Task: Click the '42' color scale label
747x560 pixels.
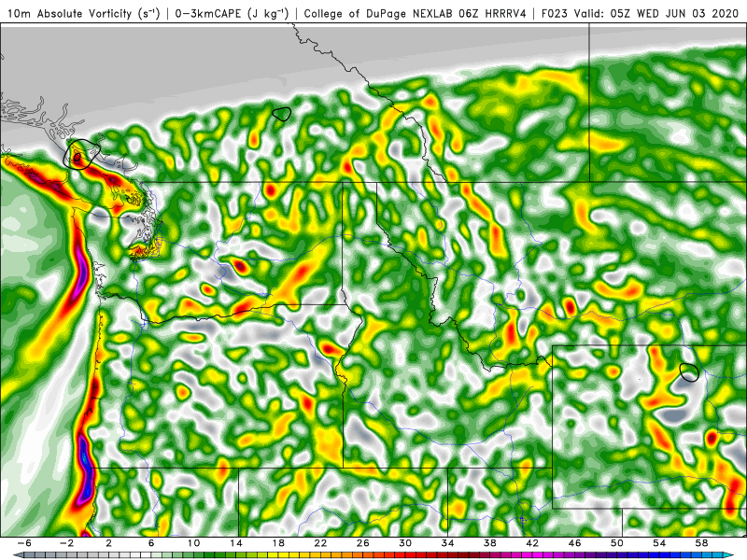Action: 532,543
